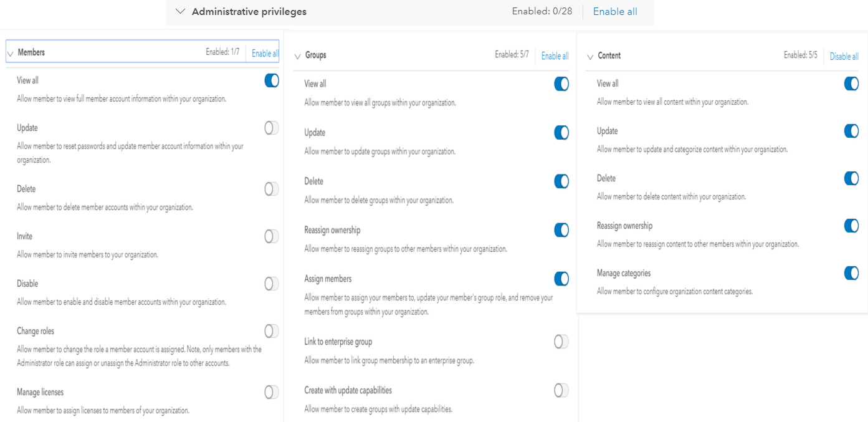
Task: Turn on the Manage licenses toggle
Action: pos(271,392)
